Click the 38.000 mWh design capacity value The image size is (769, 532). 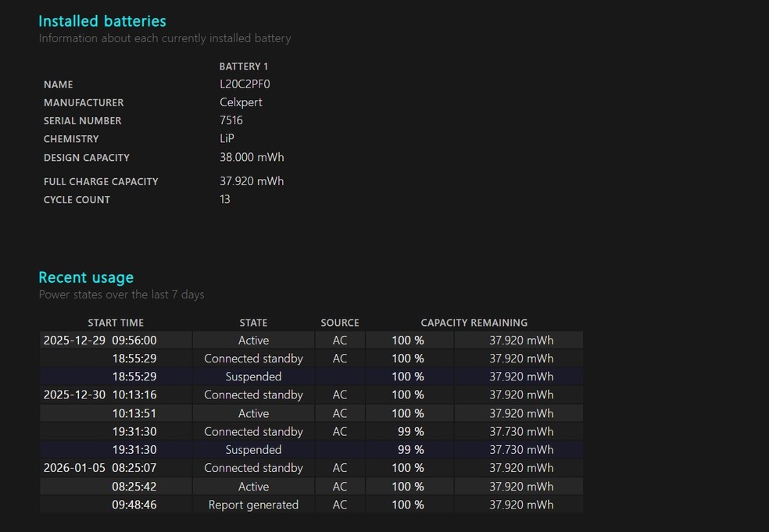tap(252, 157)
